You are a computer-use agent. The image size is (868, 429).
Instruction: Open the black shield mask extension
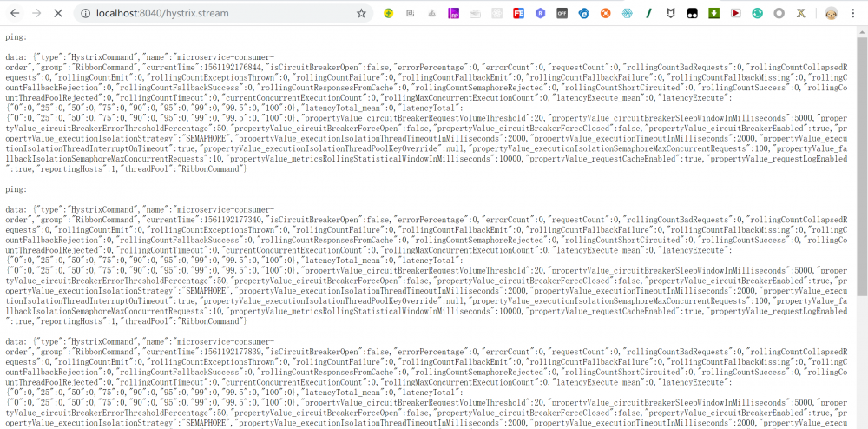tap(670, 13)
